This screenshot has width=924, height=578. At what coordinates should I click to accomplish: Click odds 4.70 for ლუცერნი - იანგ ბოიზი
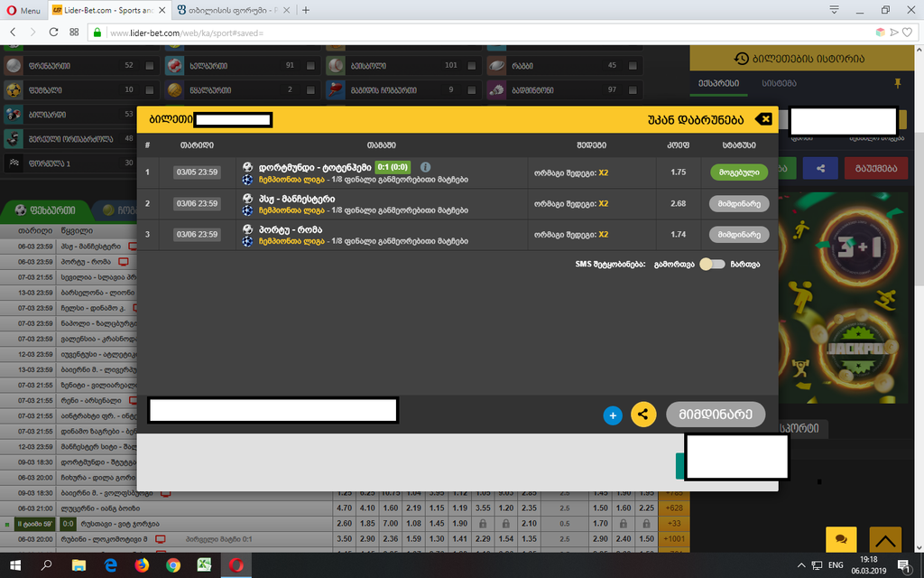344,508
